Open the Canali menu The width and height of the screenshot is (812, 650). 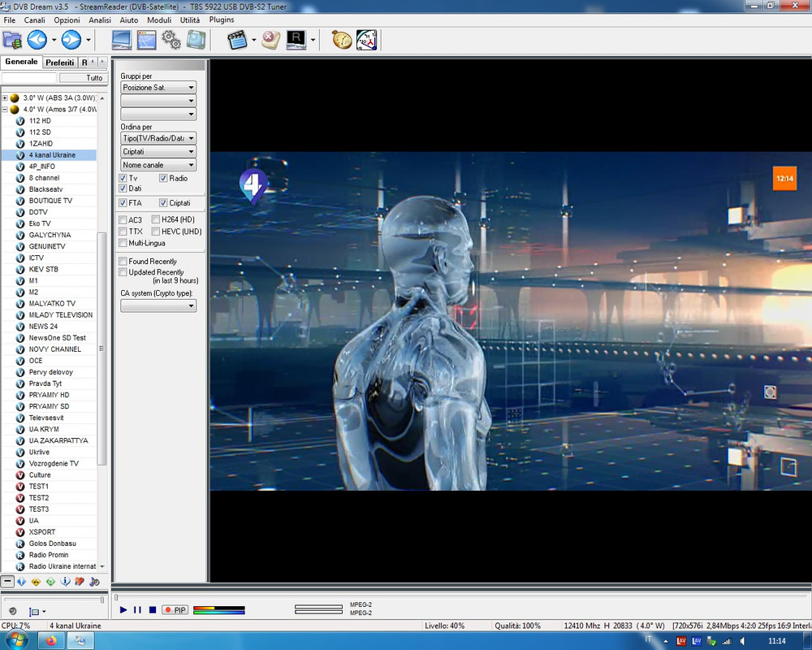(34, 19)
